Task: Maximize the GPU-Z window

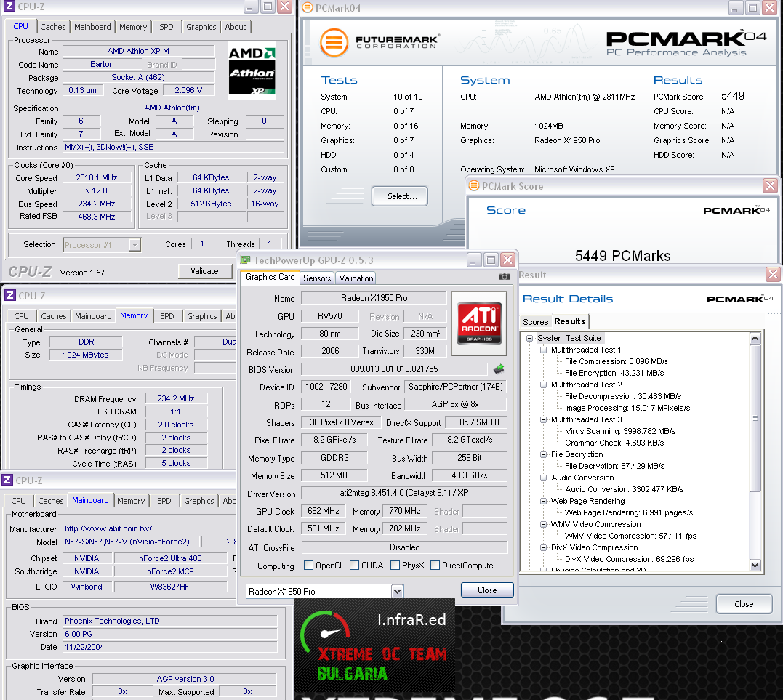Action: click(491, 260)
